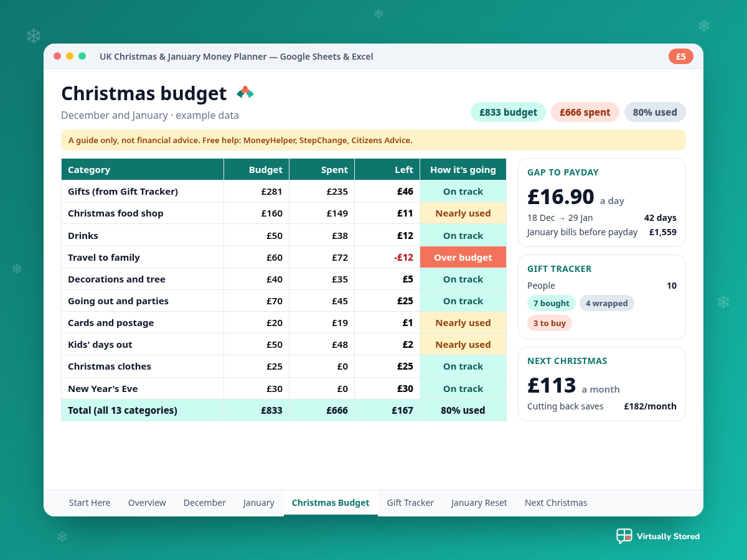Select the New Year's Eve cell

(143, 388)
